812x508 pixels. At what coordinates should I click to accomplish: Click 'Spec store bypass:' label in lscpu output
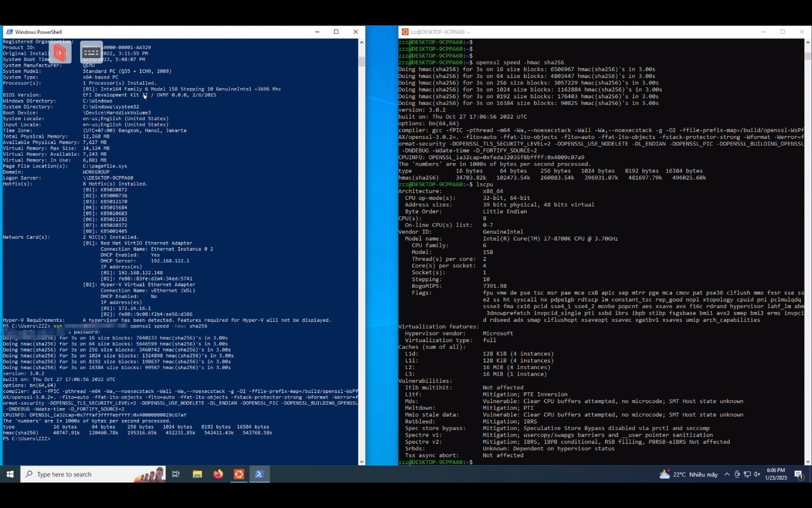(x=435, y=428)
